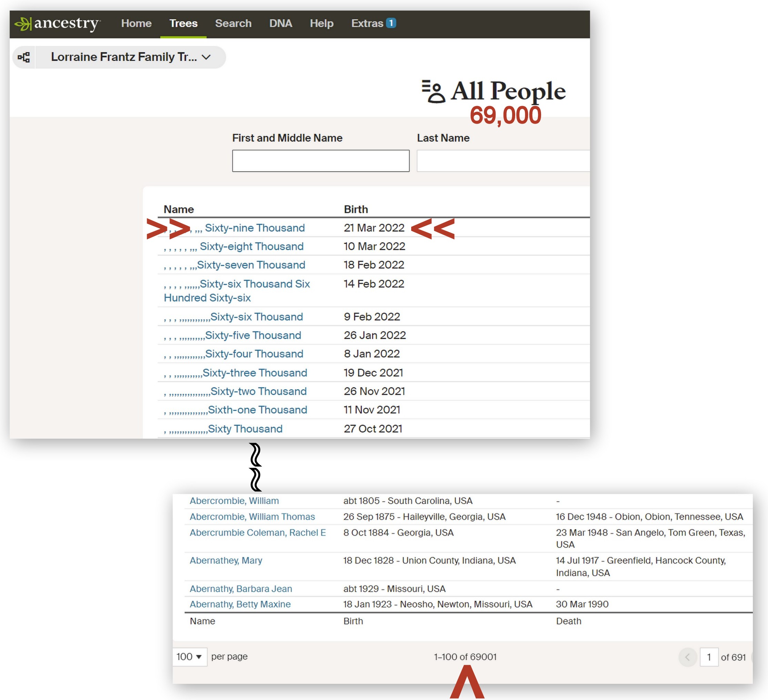Image resolution: width=768 pixels, height=700 pixels.
Task: Open the tree view icon button
Action: (x=24, y=57)
